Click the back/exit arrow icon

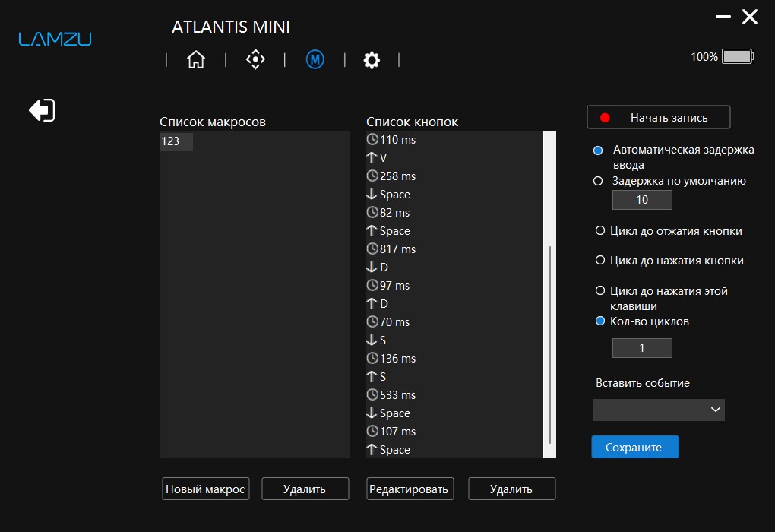pyautogui.click(x=42, y=109)
